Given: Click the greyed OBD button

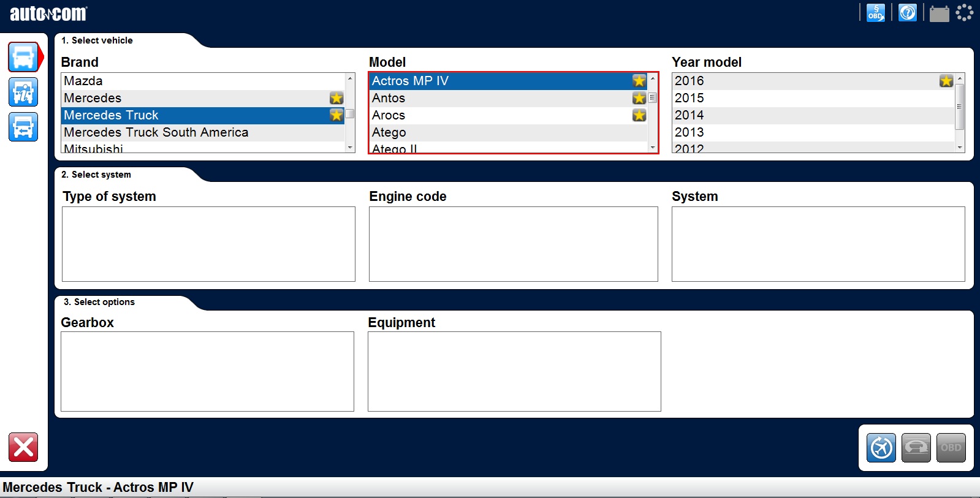Looking at the screenshot, I should click(x=951, y=448).
